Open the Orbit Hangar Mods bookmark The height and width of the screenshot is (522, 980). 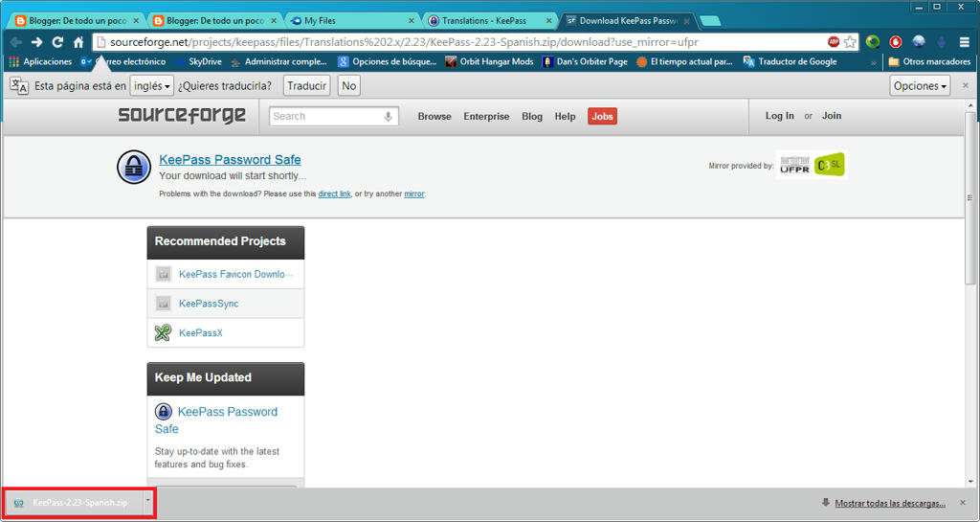click(489, 61)
